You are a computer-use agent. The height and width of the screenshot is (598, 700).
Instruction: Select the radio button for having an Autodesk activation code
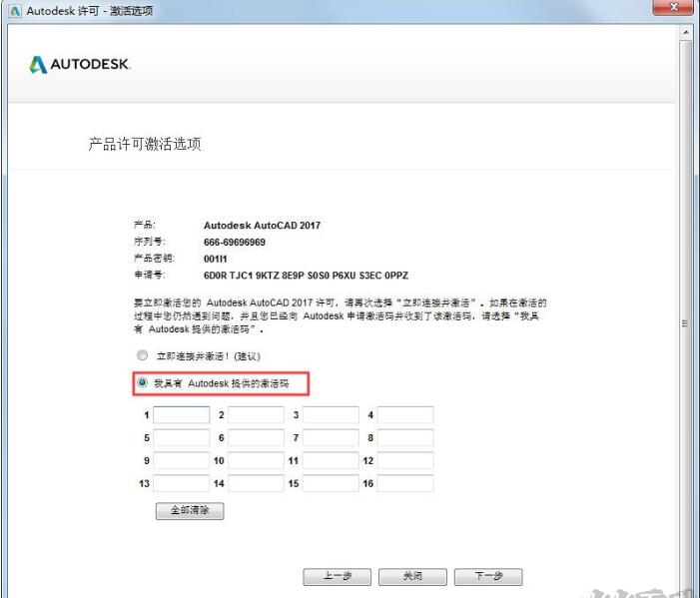pyautogui.click(x=143, y=382)
